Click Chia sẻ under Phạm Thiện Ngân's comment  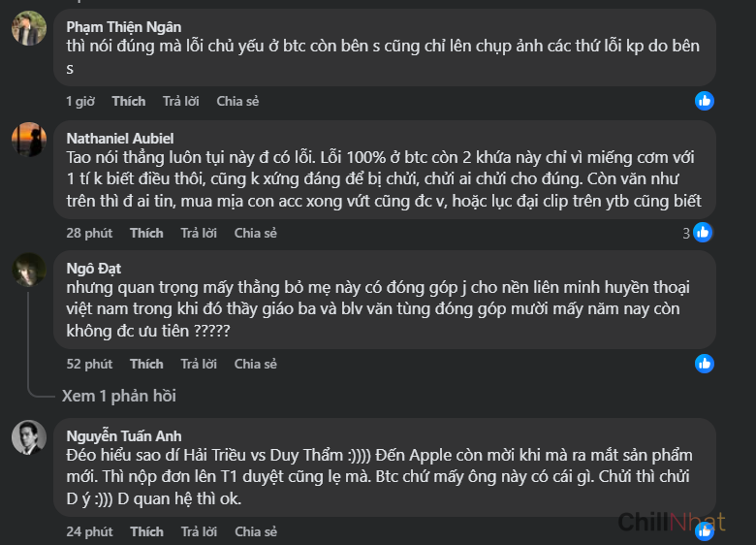tap(237, 101)
